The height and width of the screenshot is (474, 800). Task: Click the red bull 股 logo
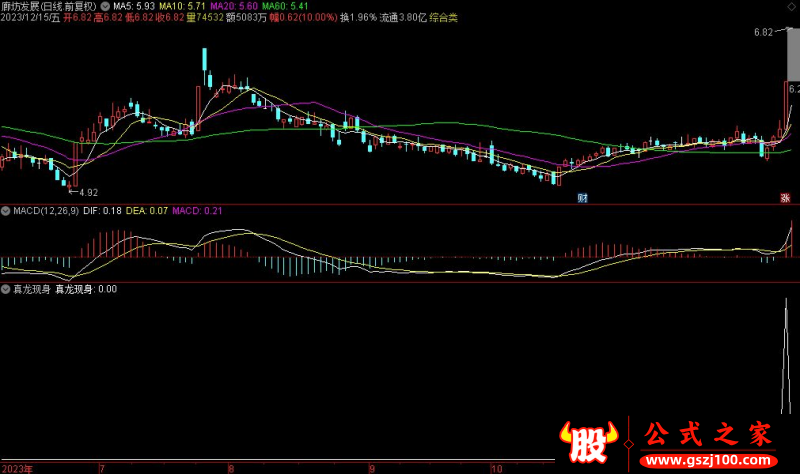(x=591, y=443)
